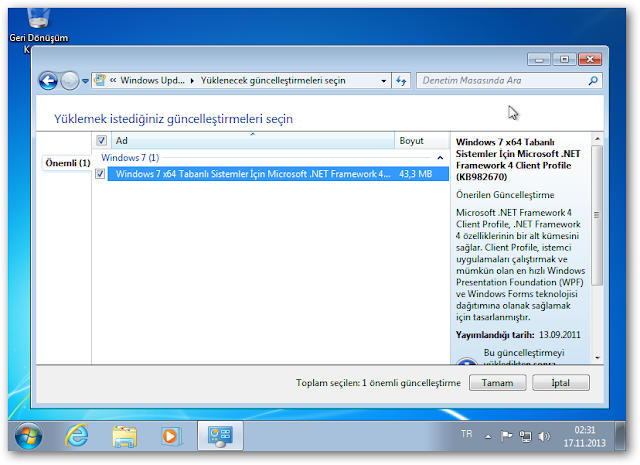640x465 pixels.
Task: Go back with the blue Back arrow
Action: point(48,81)
